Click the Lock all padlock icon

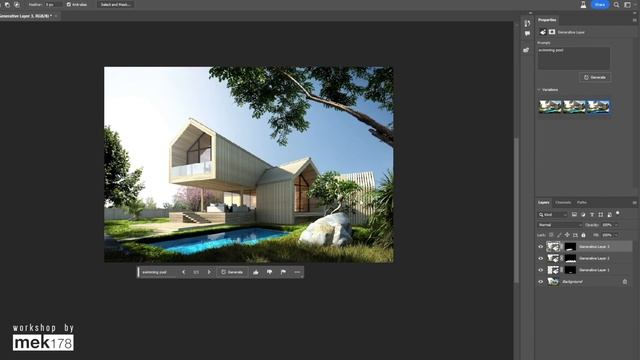click(x=583, y=235)
